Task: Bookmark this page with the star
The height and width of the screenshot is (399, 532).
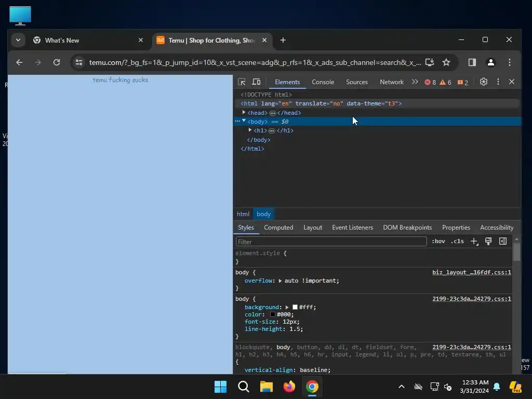Action: pyautogui.click(x=446, y=62)
